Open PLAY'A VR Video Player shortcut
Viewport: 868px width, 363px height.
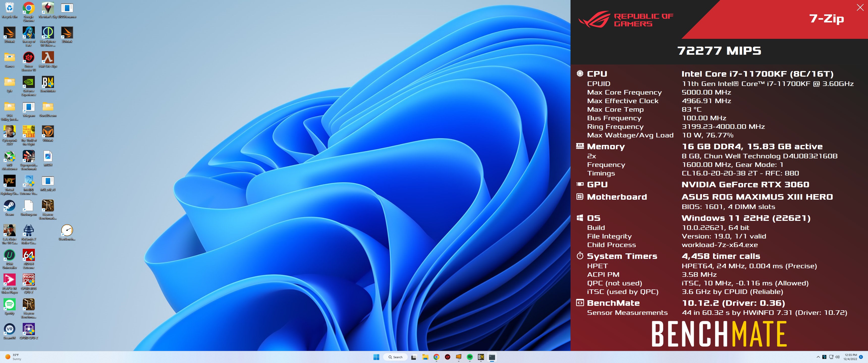click(9, 284)
